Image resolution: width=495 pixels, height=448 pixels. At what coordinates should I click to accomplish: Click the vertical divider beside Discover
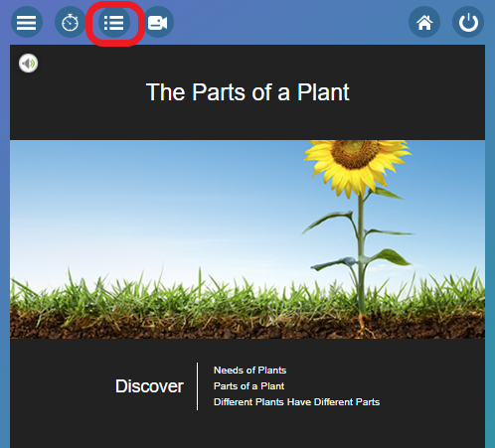tap(198, 386)
